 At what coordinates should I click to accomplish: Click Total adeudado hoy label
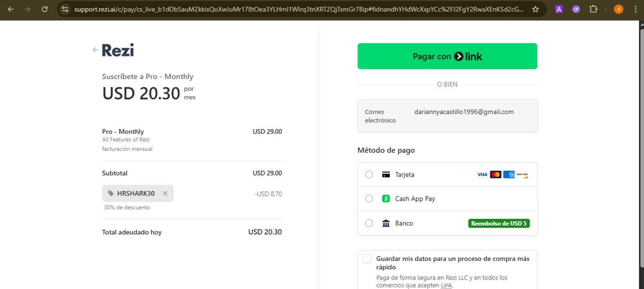tap(132, 232)
